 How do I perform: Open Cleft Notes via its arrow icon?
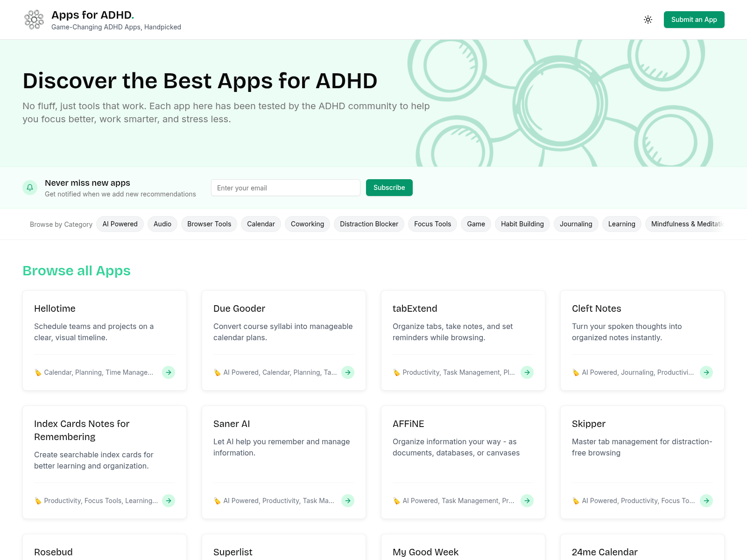[x=706, y=372]
